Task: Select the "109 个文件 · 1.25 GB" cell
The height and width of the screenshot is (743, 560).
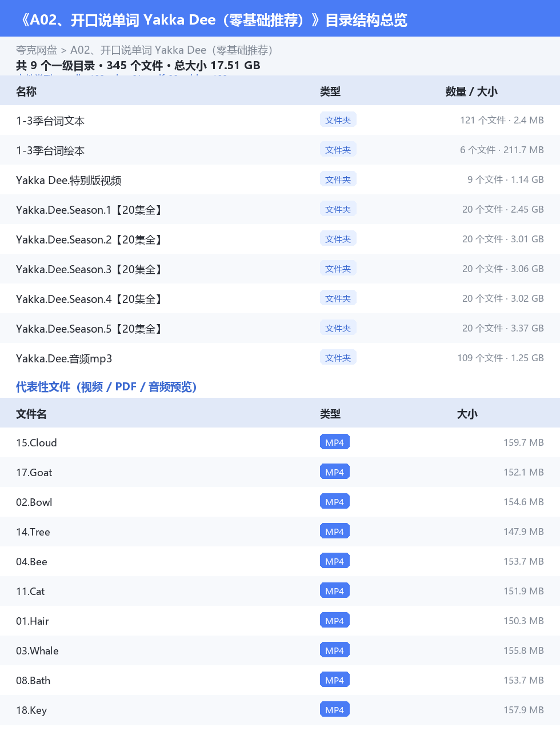Action: pyautogui.click(x=501, y=358)
